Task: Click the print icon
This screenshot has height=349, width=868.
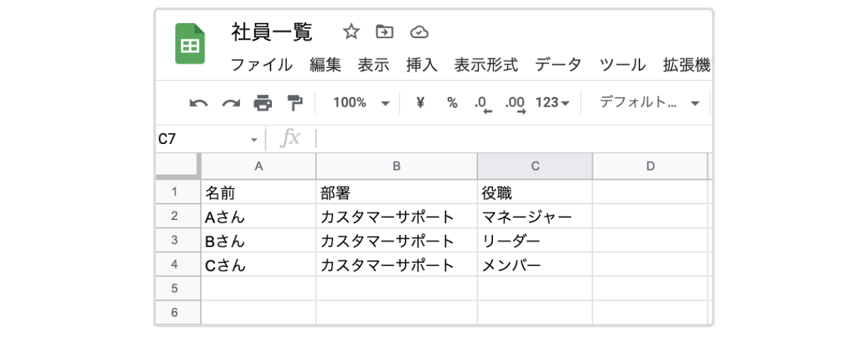Action: click(x=263, y=103)
